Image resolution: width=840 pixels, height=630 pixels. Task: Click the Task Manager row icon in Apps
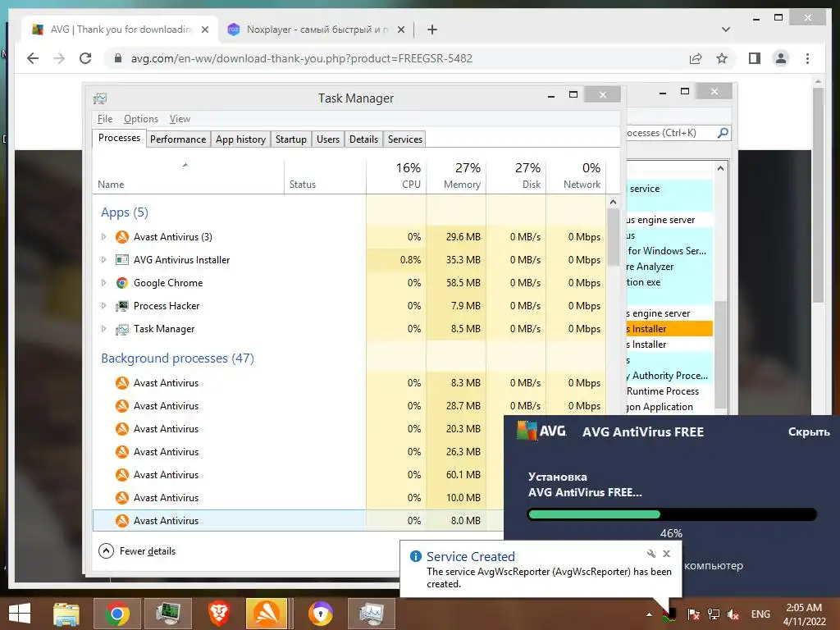point(122,329)
